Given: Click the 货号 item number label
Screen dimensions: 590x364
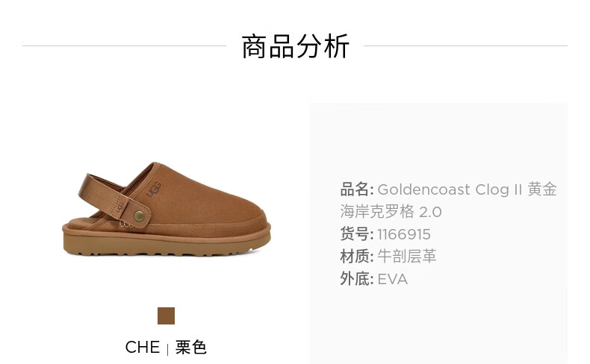Looking at the screenshot, I should tap(357, 234).
